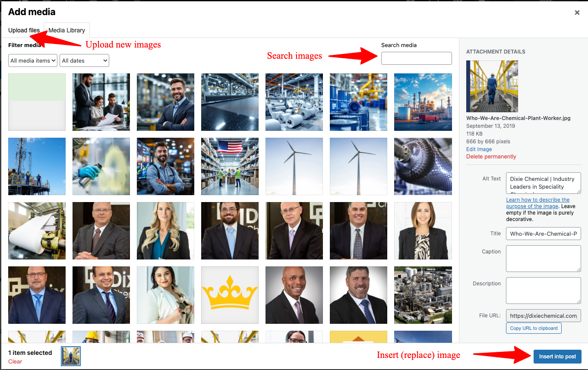
Task: Close the Add media dialog
Action: [x=577, y=13]
